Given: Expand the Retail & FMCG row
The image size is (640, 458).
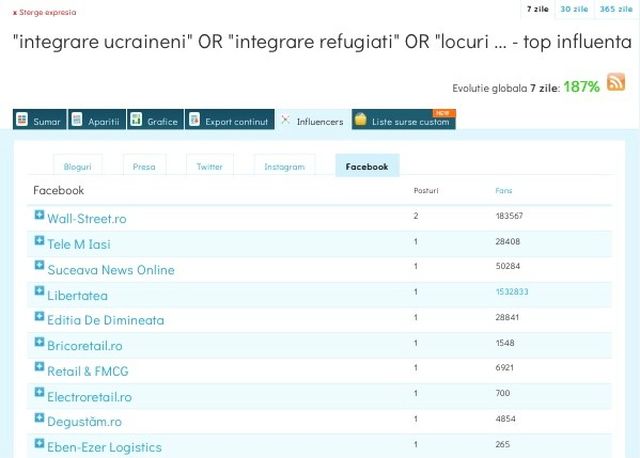Looking at the screenshot, I should point(39,367).
